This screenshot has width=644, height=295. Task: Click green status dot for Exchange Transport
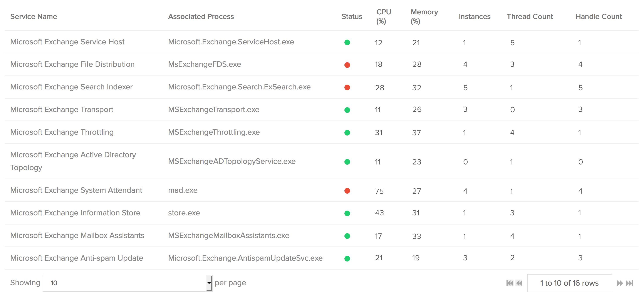tap(347, 110)
